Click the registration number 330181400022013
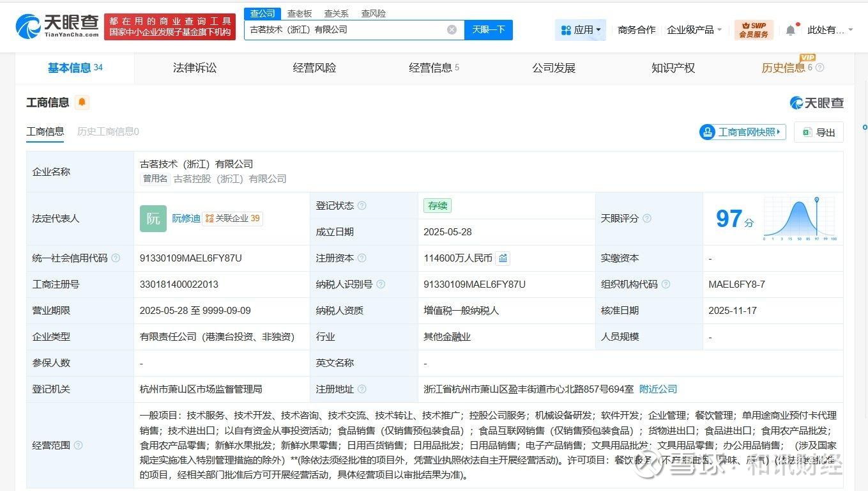Image resolution: width=868 pixels, height=491 pixels. pos(179,284)
